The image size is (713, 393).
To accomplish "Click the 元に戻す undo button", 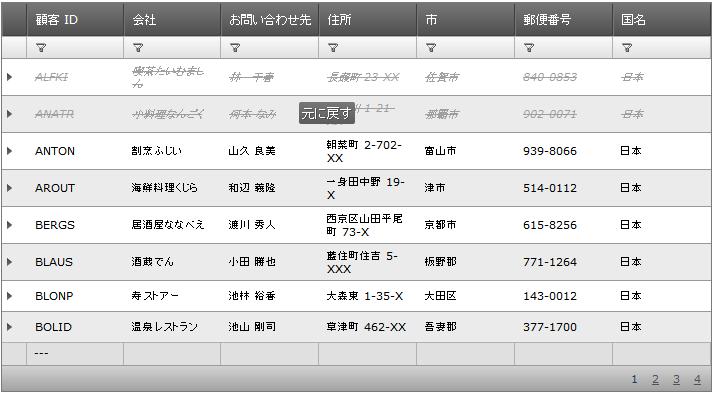I will pos(327,113).
